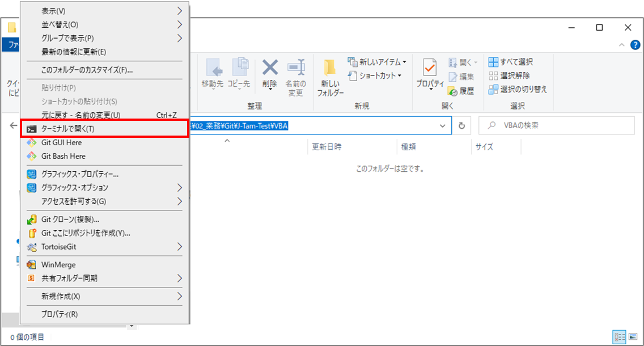Screen dimensions: 644x346
Task: Click the Git クローン(複製) icon
Action: pyautogui.click(x=31, y=220)
